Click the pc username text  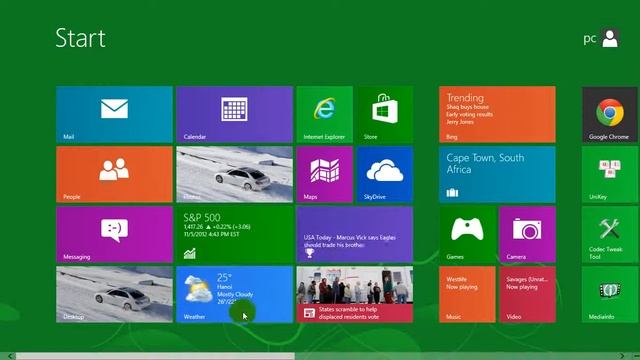pyautogui.click(x=590, y=39)
